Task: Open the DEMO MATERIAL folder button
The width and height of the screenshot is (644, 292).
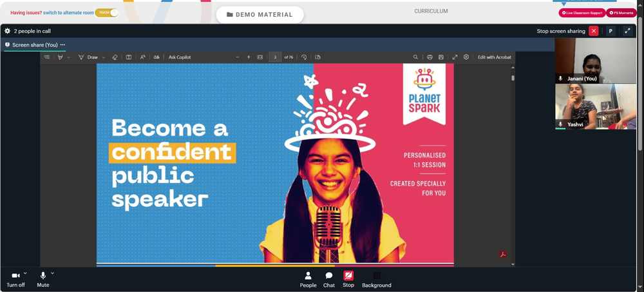Action: [260, 15]
